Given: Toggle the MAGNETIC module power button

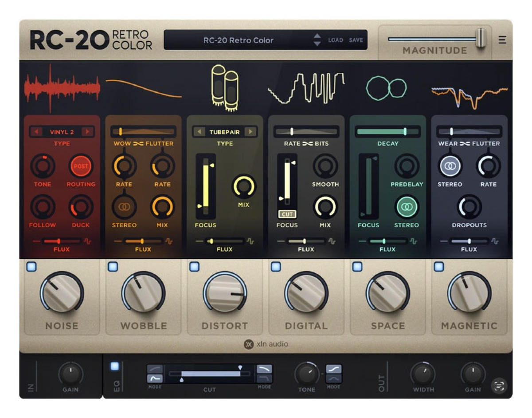Looking at the screenshot, I should point(439,266).
